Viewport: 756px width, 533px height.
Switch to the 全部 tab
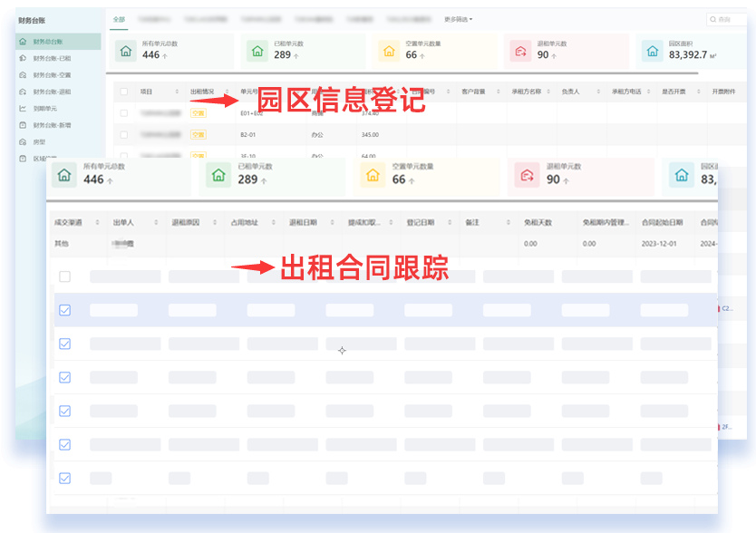[x=119, y=19]
